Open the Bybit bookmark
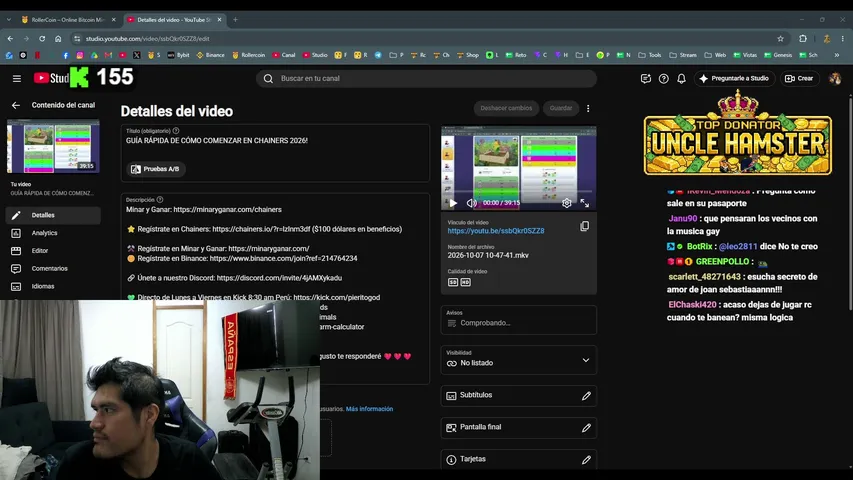This screenshot has height=480, width=853. [178, 55]
